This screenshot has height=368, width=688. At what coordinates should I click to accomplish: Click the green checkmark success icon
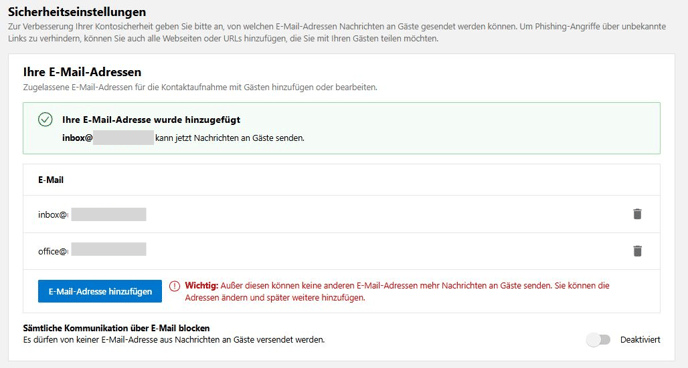click(45, 119)
